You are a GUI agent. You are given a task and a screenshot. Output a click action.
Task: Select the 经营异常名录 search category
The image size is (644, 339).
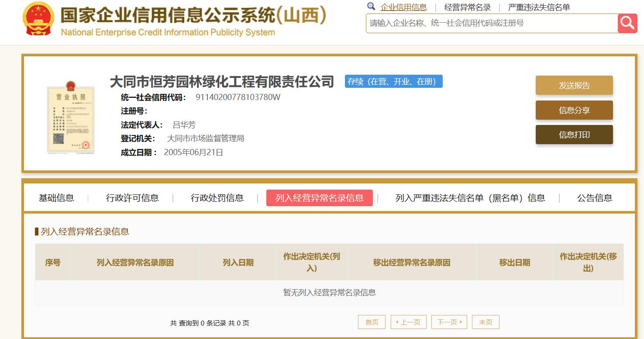coord(468,7)
